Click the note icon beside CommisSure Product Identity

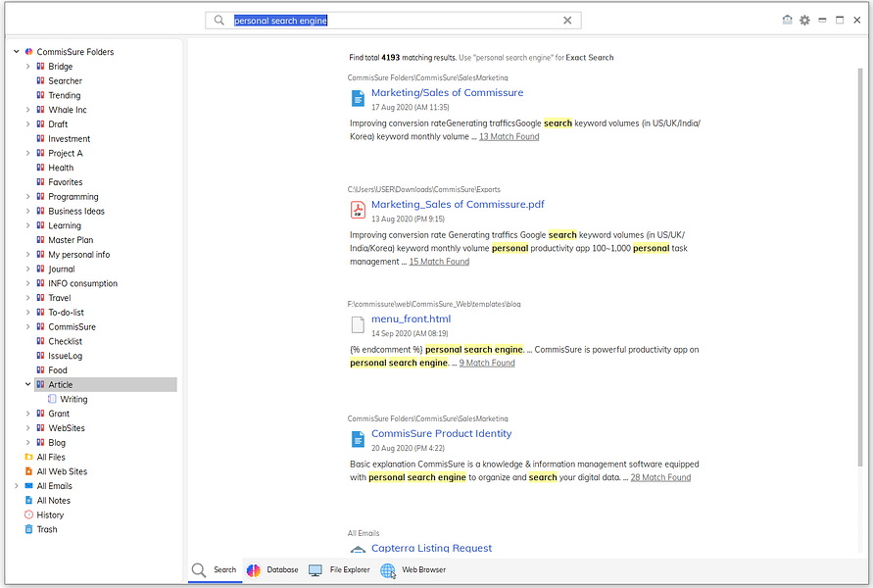(x=358, y=439)
